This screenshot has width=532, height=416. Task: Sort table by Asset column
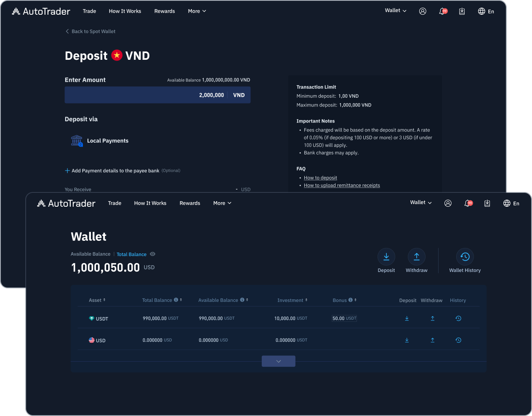[x=97, y=300]
